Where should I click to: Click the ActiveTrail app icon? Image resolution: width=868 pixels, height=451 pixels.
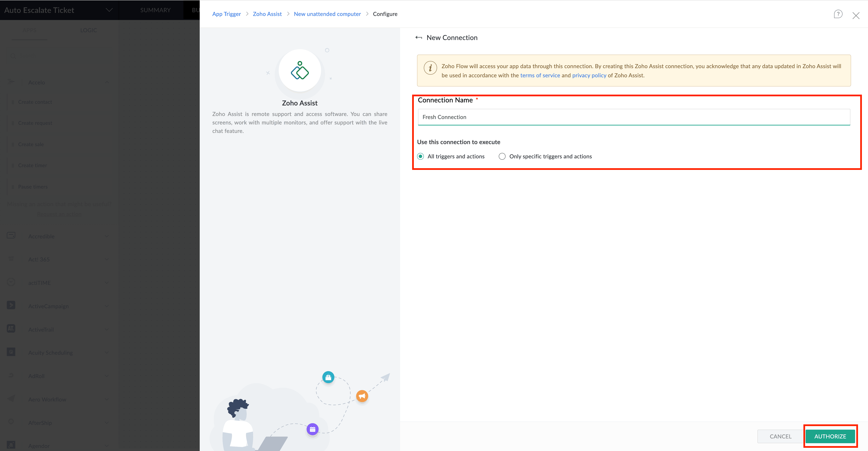click(11, 329)
